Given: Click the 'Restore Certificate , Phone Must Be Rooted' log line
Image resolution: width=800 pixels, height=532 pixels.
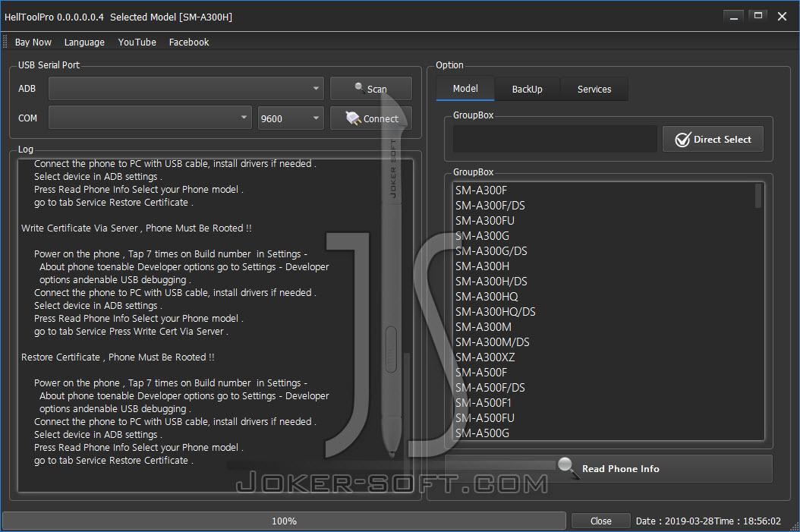Looking at the screenshot, I should click(118, 357).
